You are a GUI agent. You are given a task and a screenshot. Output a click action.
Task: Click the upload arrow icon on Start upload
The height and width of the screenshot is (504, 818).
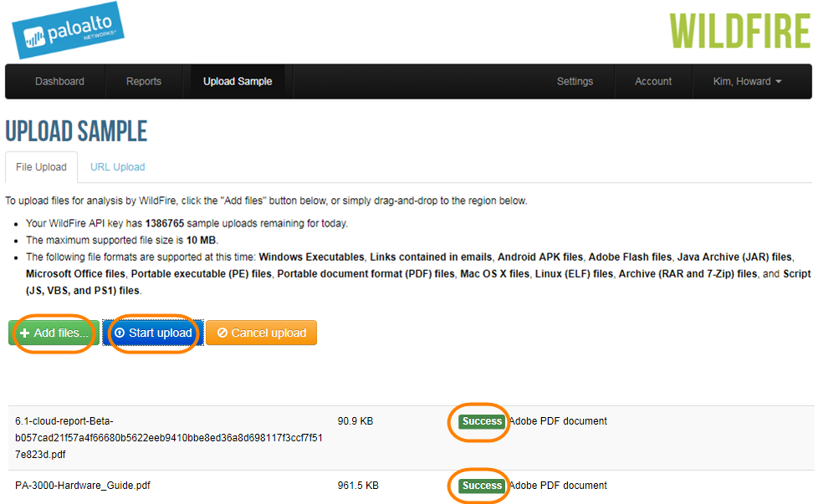click(120, 333)
